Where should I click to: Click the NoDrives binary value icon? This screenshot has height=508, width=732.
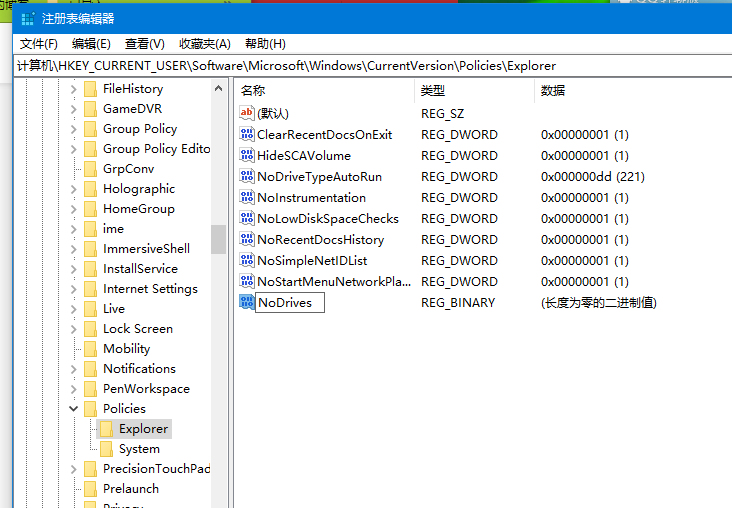click(246, 302)
